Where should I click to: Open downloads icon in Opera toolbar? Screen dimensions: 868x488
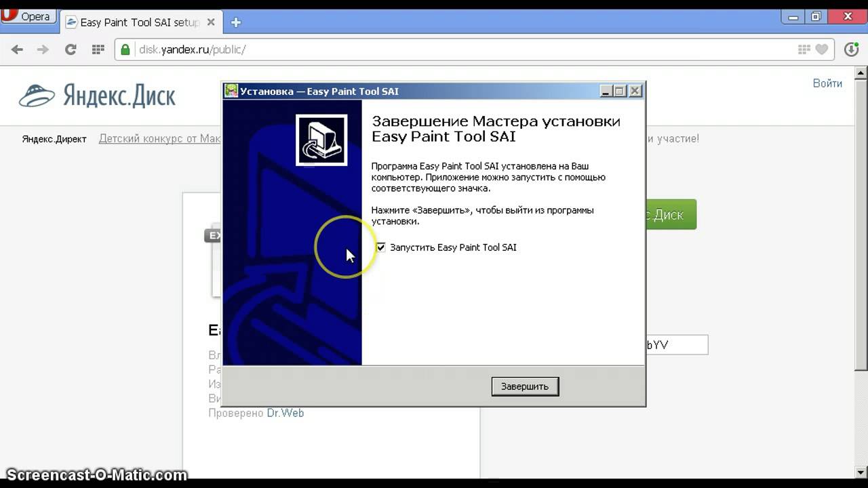(852, 49)
